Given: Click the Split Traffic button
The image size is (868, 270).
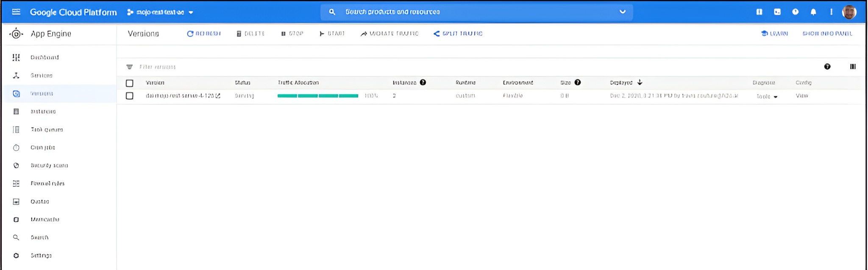Looking at the screenshot, I should [458, 34].
